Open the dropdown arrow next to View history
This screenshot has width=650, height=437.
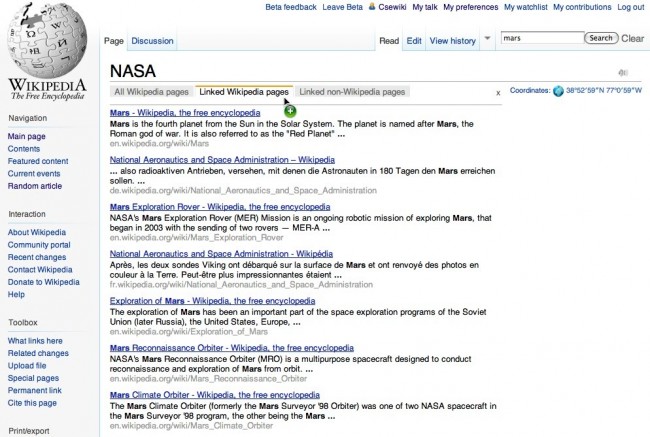[x=488, y=38]
